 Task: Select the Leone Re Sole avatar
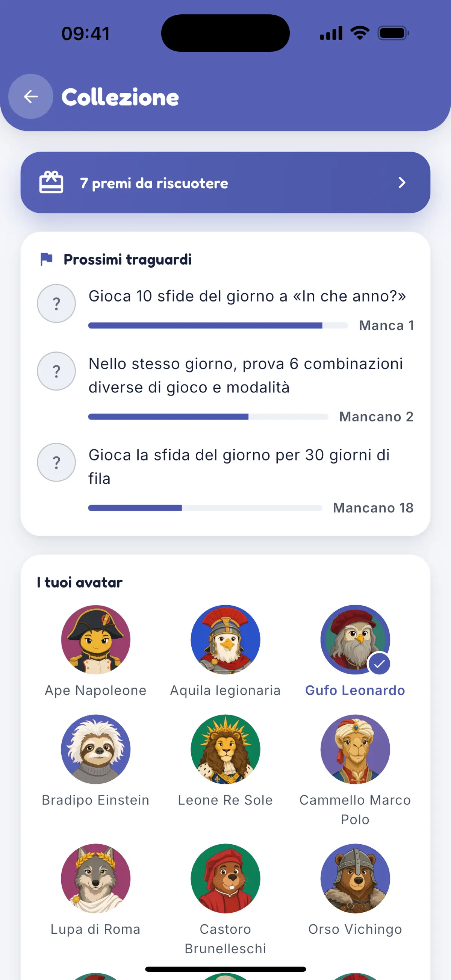(x=225, y=749)
